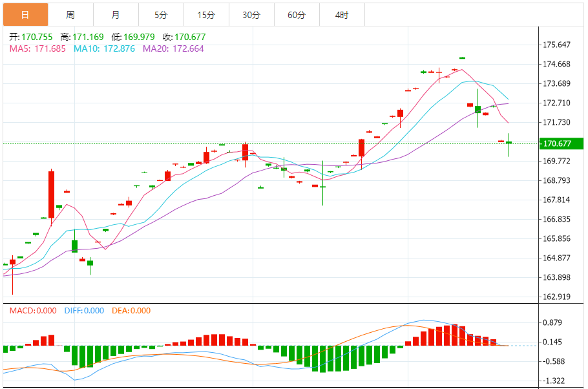Click the -1.322 MACD axis label
This screenshot has height=389, width=588.
(x=552, y=381)
